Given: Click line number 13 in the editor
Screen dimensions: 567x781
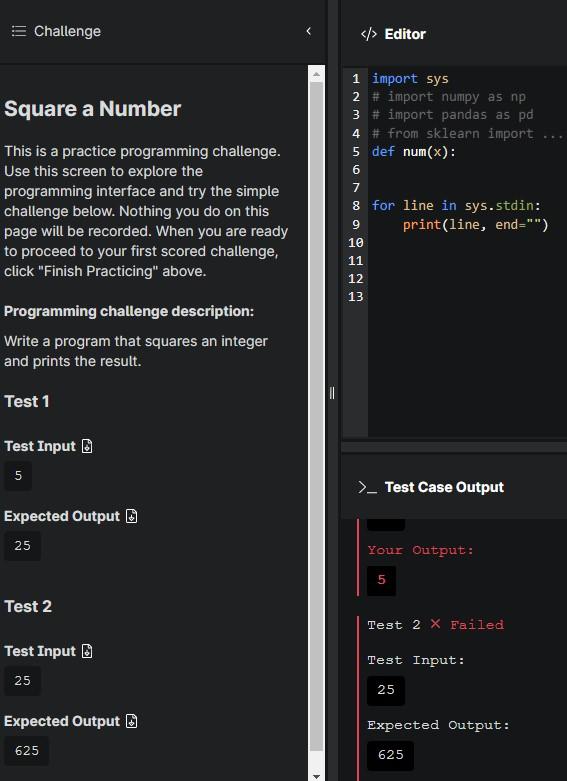Looking at the screenshot, I should [355, 297].
